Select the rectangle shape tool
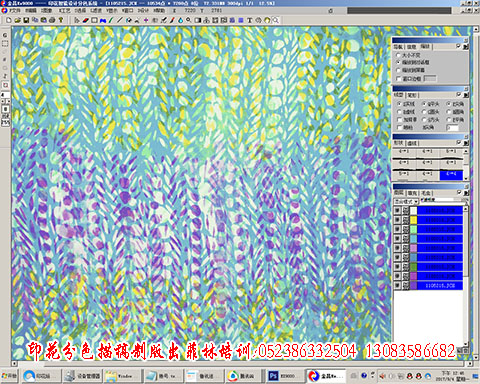Image resolution: width=480 pixels, height=384 pixels. 94,20
